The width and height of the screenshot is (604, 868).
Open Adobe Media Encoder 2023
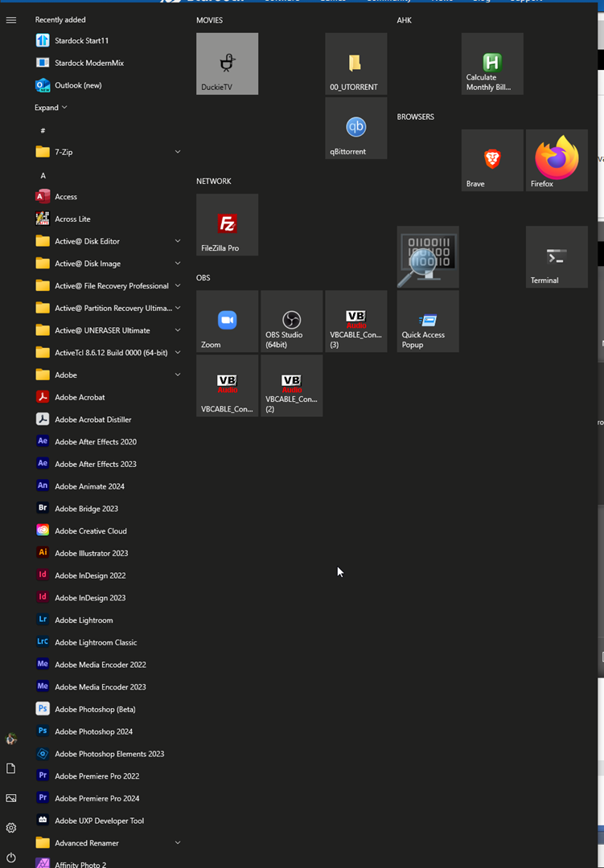[109, 686]
